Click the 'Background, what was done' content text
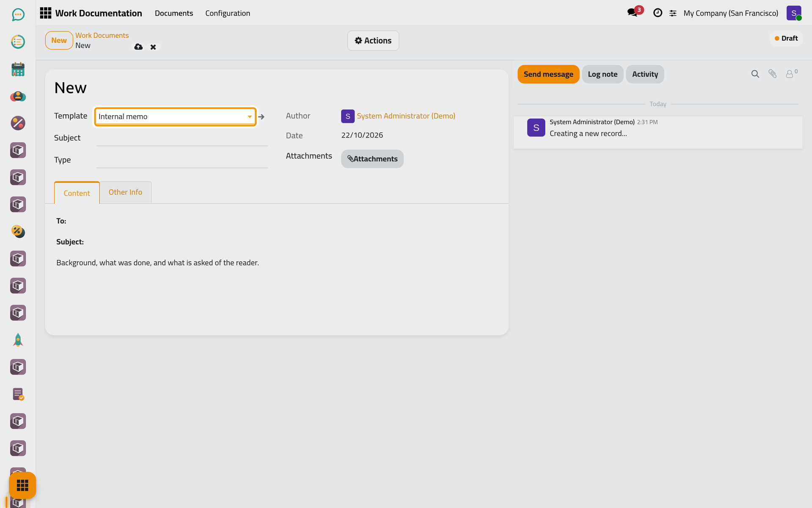This screenshot has height=508, width=812. pyautogui.click(x=158, y=263)
